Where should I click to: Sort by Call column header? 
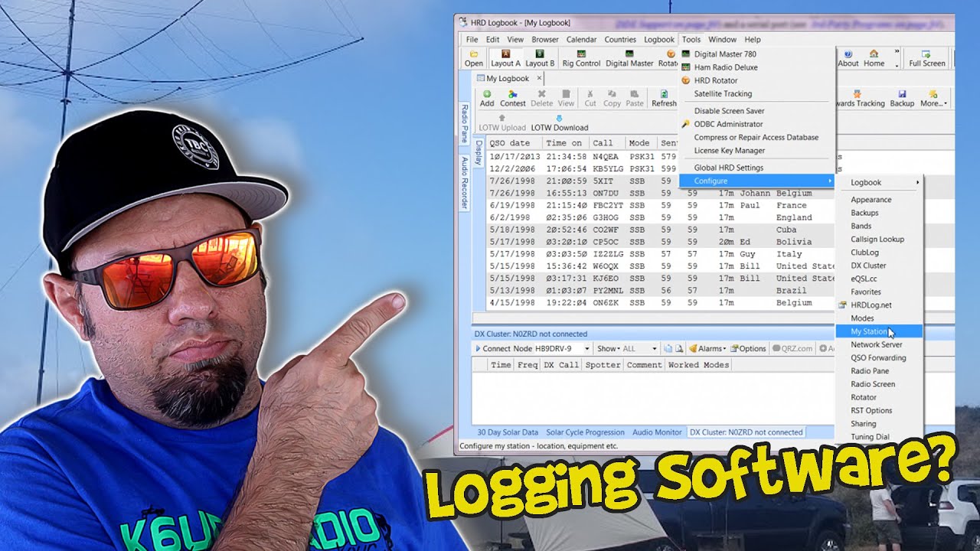coord(608,143)
